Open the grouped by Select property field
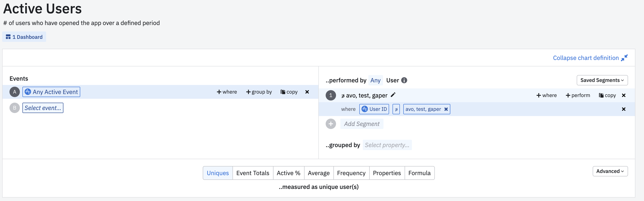Screen dimensions: 644x201 point(387,145)
